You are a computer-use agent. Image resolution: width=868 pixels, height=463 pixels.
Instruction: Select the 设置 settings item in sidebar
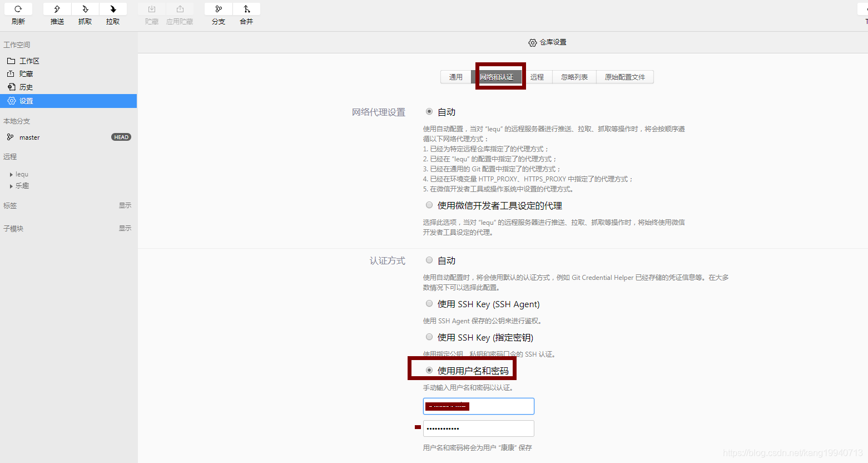click(68, 101)
